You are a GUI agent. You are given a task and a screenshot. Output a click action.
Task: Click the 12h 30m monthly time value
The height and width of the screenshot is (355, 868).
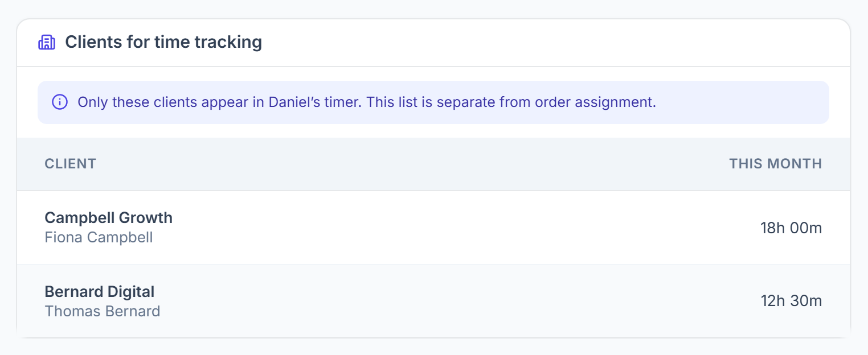[791, 301]
